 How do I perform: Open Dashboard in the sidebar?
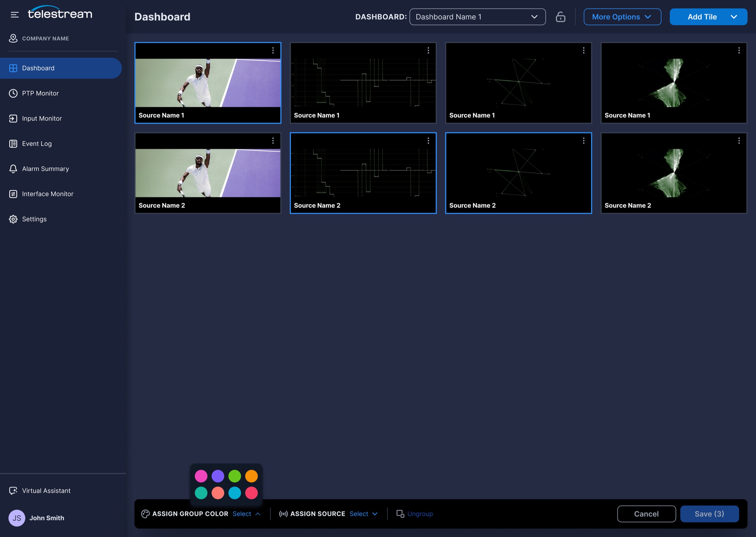pos(61,68)
